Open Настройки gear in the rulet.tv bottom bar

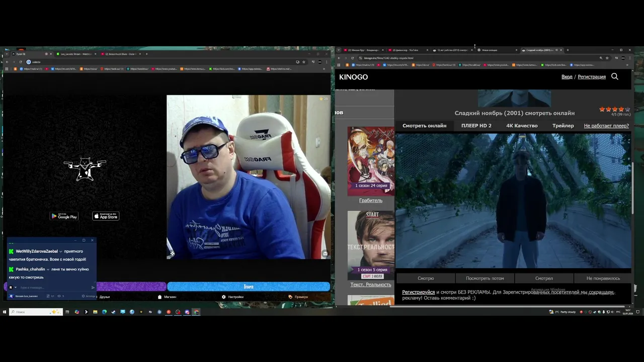232,297
